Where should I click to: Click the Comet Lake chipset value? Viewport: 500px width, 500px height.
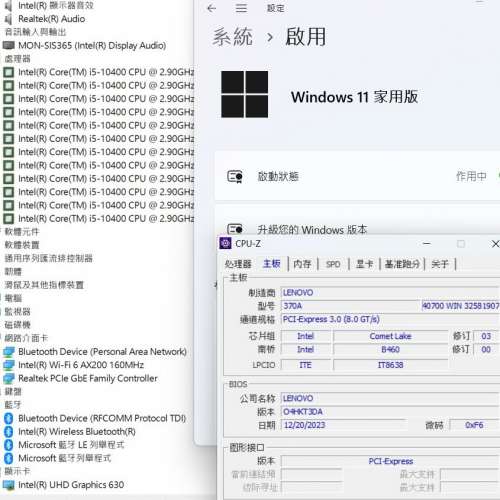click(390, 336)
